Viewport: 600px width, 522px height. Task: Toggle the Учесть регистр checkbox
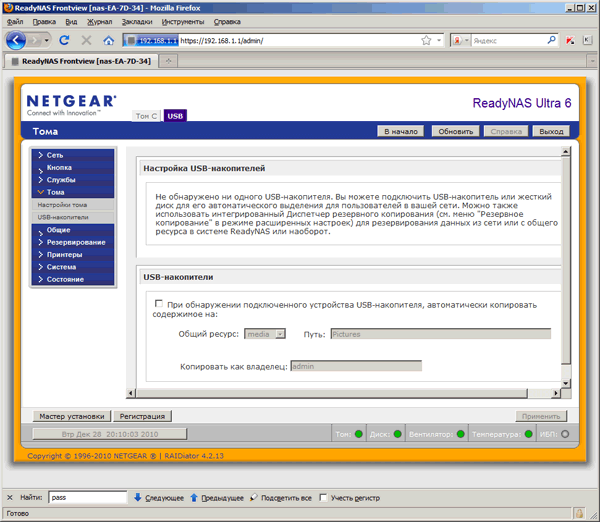click(x=323, y=498)
